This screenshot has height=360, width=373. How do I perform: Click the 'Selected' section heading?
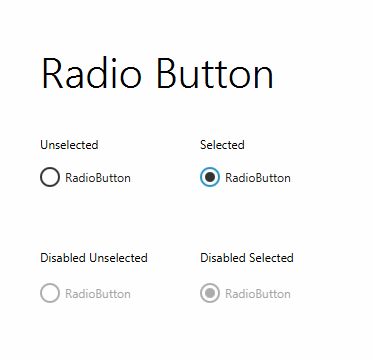(222, 145)
